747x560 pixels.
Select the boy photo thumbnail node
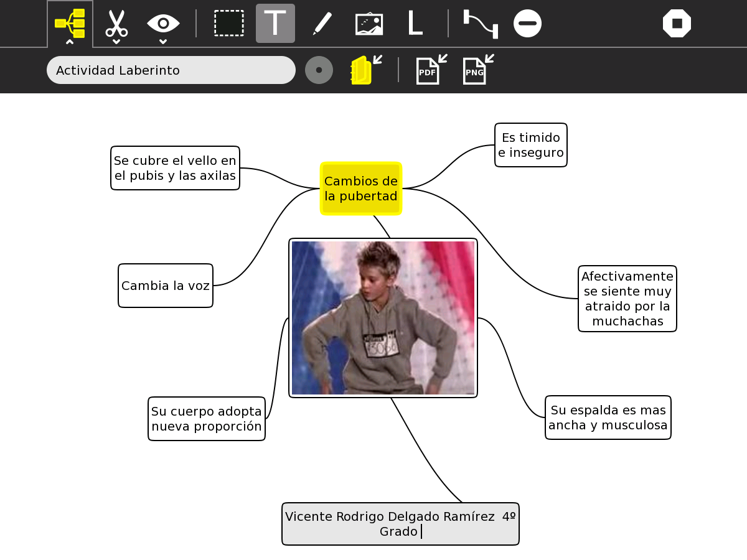point(383,317)
